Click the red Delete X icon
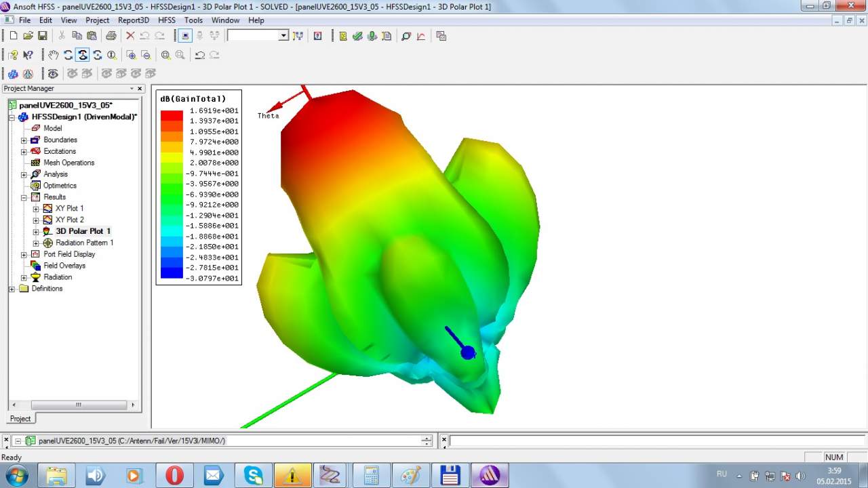 (x=130, y=35)
